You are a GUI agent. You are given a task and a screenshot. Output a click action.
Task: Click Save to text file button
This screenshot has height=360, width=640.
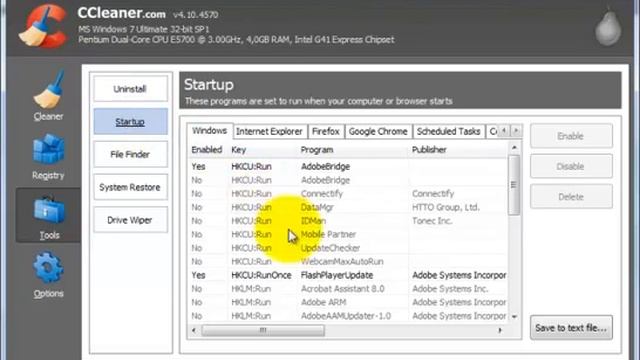coord(571,327)
